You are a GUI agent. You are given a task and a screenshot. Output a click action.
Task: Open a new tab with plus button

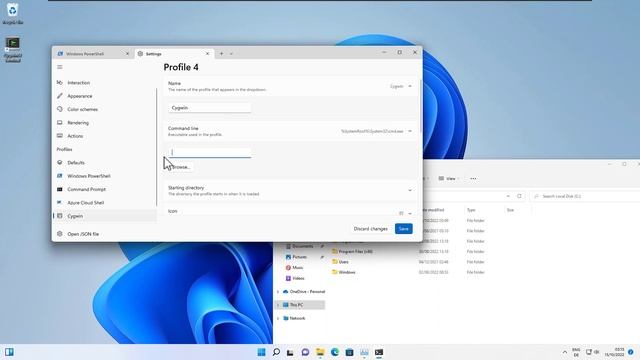point(222,53)
